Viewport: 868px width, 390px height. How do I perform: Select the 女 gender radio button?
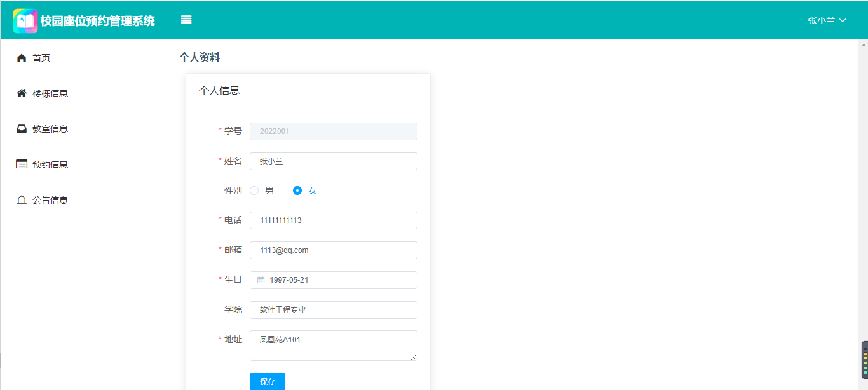(x=297, y=191)
